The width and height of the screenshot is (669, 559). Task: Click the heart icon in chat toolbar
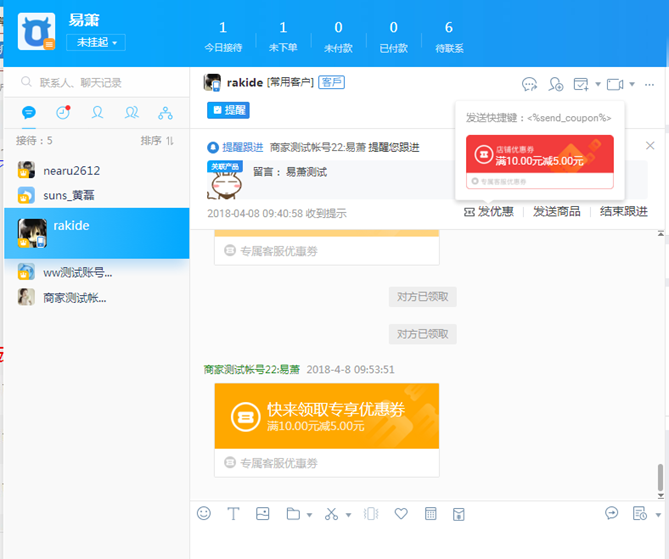[401, 513]
